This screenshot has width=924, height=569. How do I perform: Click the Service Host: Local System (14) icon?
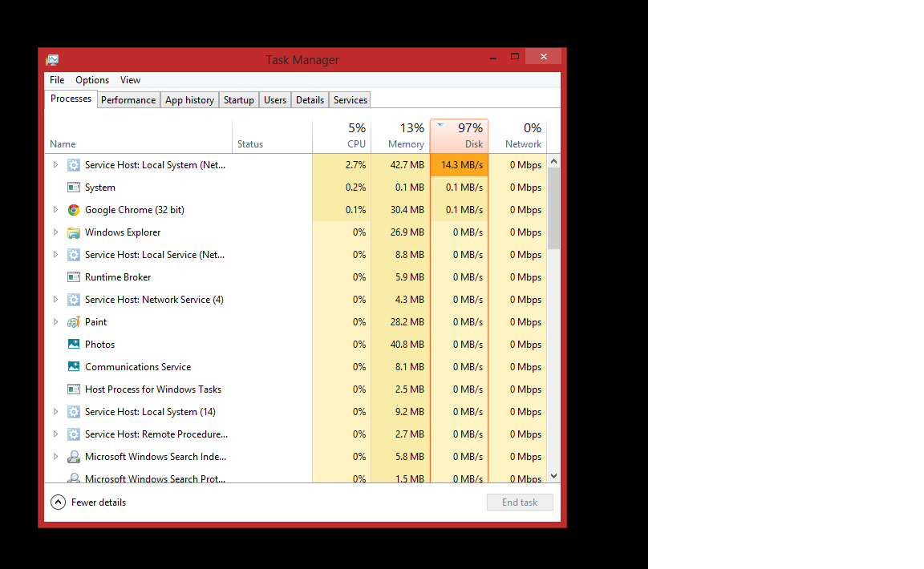(x=74, y=412)
